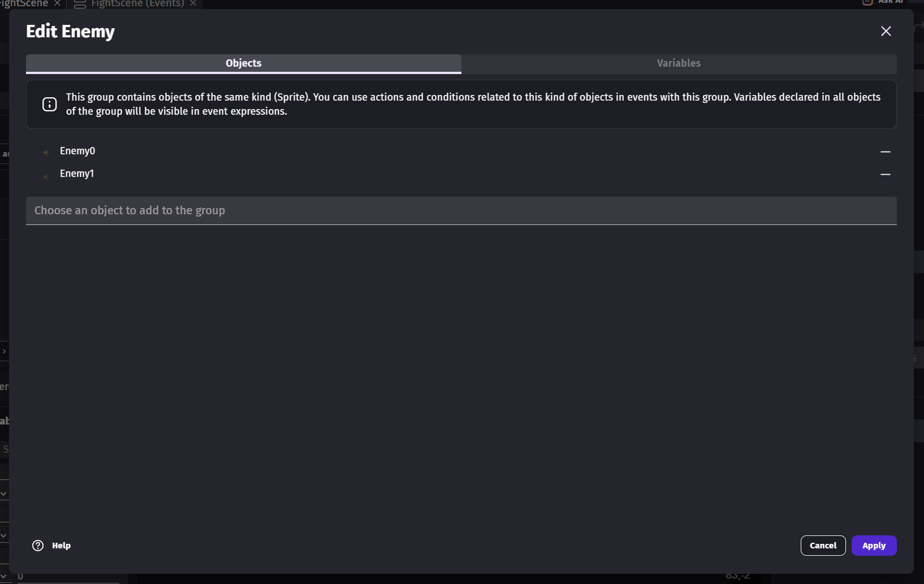
Task: Open the FightScene (Events) editor tab
Action: [x=137, y=3]
